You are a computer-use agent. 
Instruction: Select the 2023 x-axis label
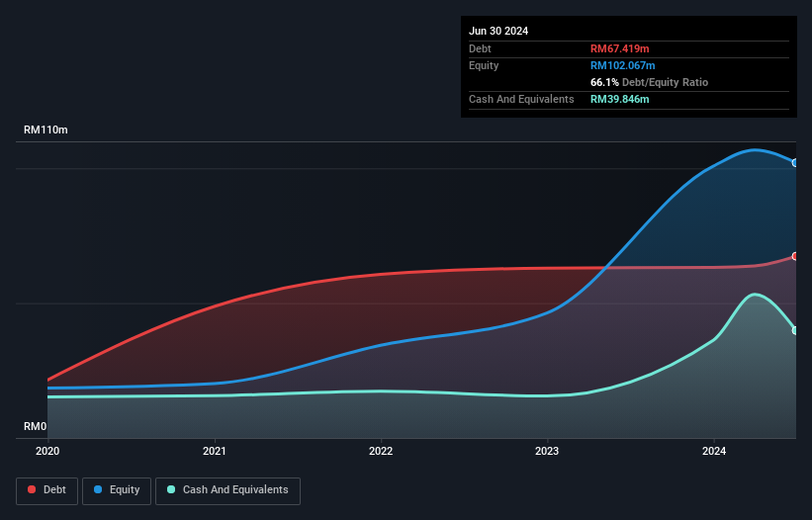(547, 451)
